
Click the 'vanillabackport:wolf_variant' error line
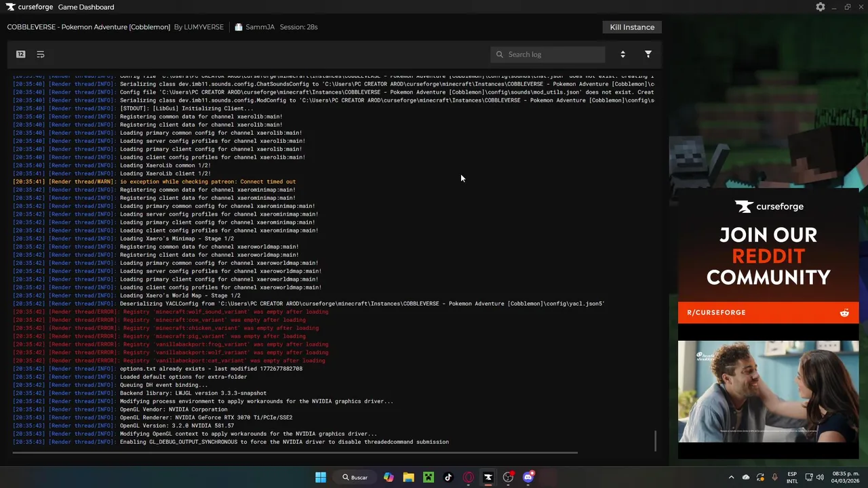click(x=171, y=352)
